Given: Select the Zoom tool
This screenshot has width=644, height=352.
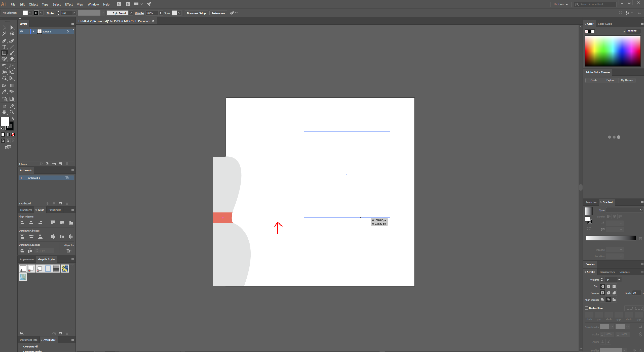Looking at the screenshot, I should [12, 112].
